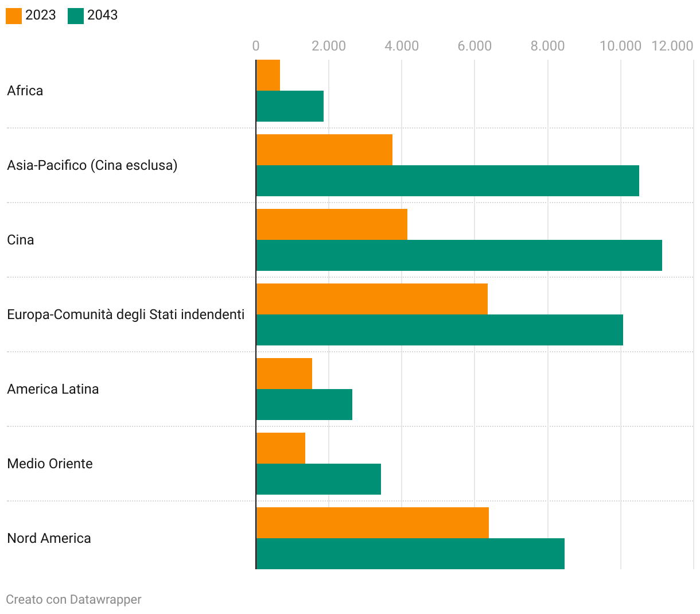
Task: Select the orange 2023 bar for Cina
Action: click(x=332, y=224)
